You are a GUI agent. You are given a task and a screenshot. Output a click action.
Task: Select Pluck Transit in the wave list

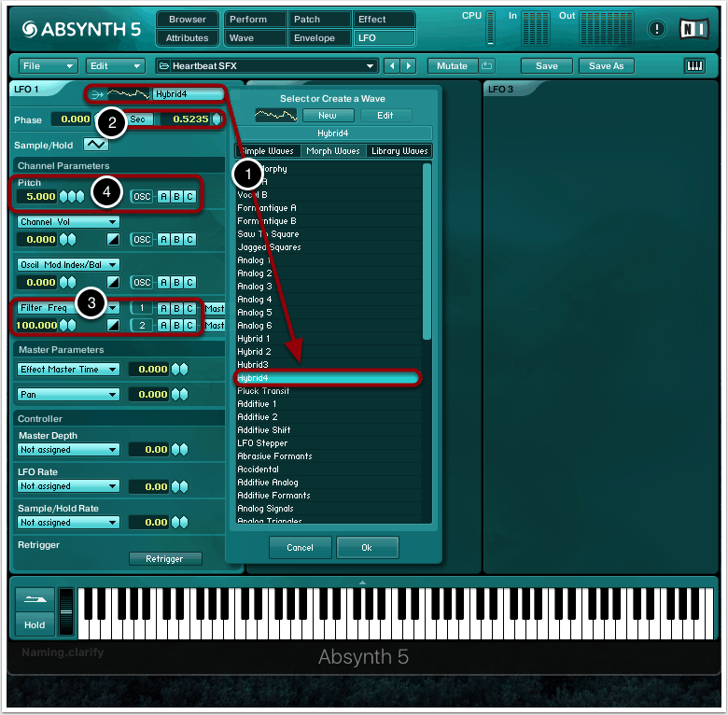tap(263, 391)
